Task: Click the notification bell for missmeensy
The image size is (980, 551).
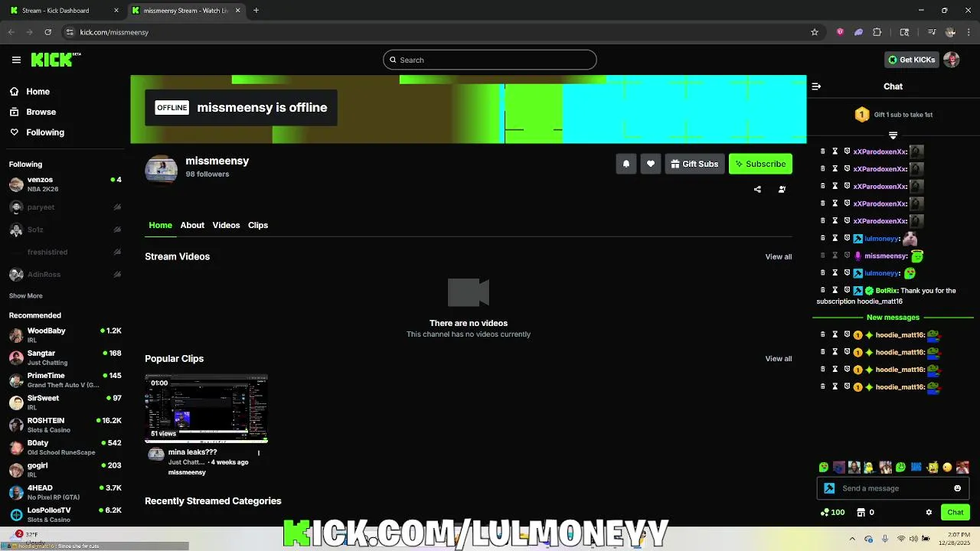Action: pos(626,164)
